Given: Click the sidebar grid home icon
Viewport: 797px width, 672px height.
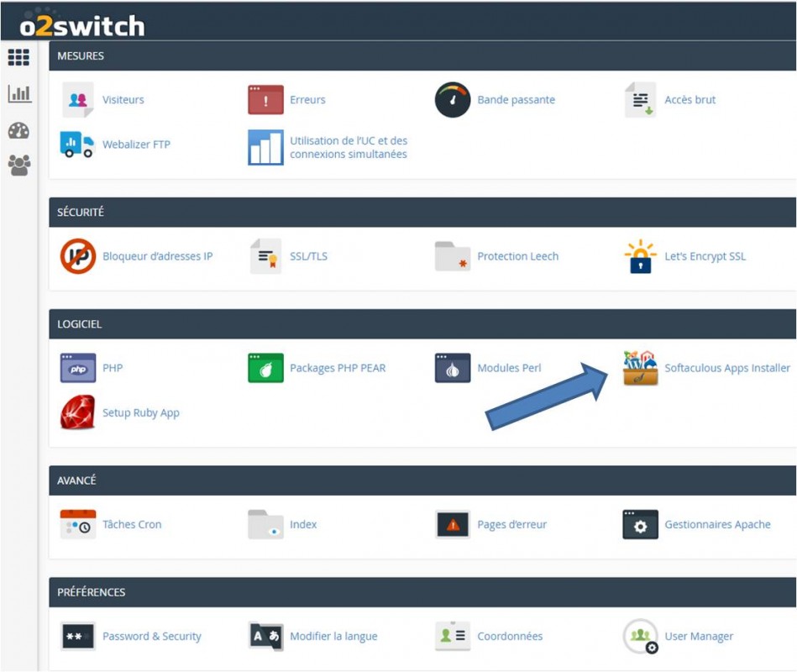Looking at the screenshot, I should [x=18, y=57].
